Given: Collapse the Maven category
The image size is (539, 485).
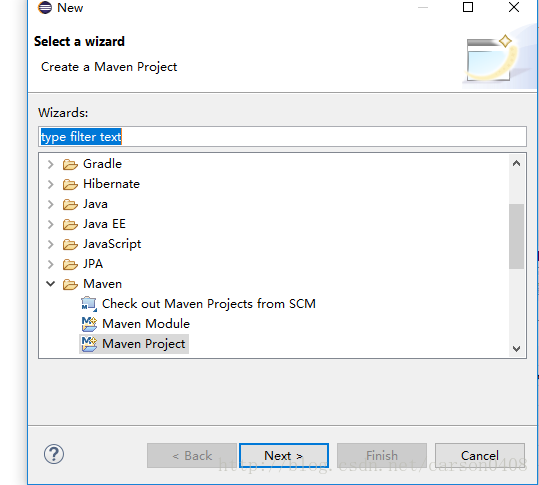Looking at the screenshot, I should coord(51,284).
